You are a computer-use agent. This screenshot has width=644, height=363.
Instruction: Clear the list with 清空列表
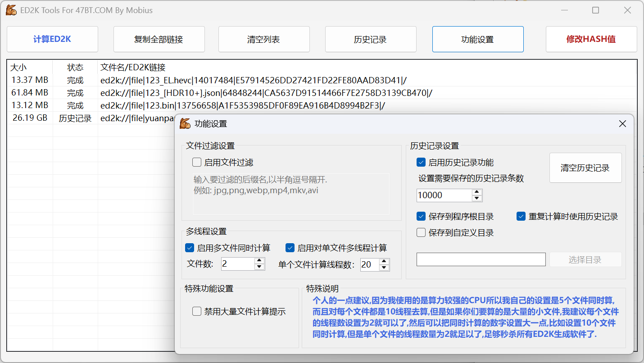264,39
